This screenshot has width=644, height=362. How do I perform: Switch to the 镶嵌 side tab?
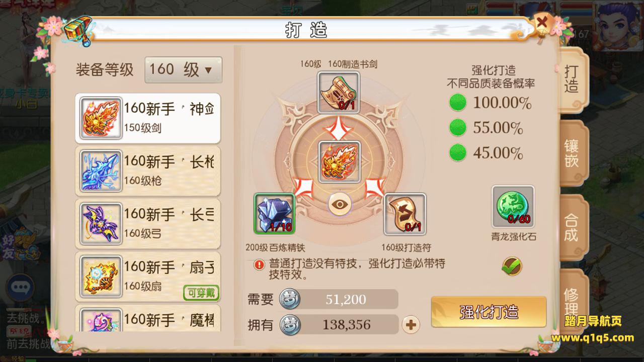point(572,153)
